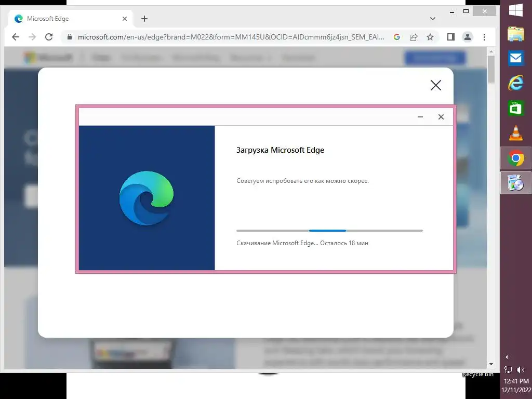Expand the tab search chevron
This screenshot has width=532, height=399.
coord(433,19)
